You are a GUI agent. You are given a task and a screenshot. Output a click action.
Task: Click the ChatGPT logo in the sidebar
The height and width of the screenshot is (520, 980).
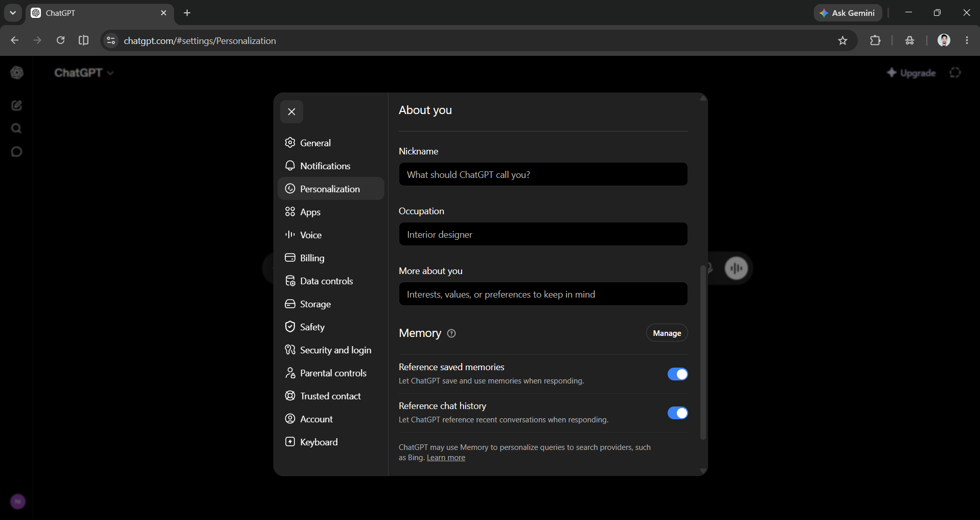(x=17, y=73)
